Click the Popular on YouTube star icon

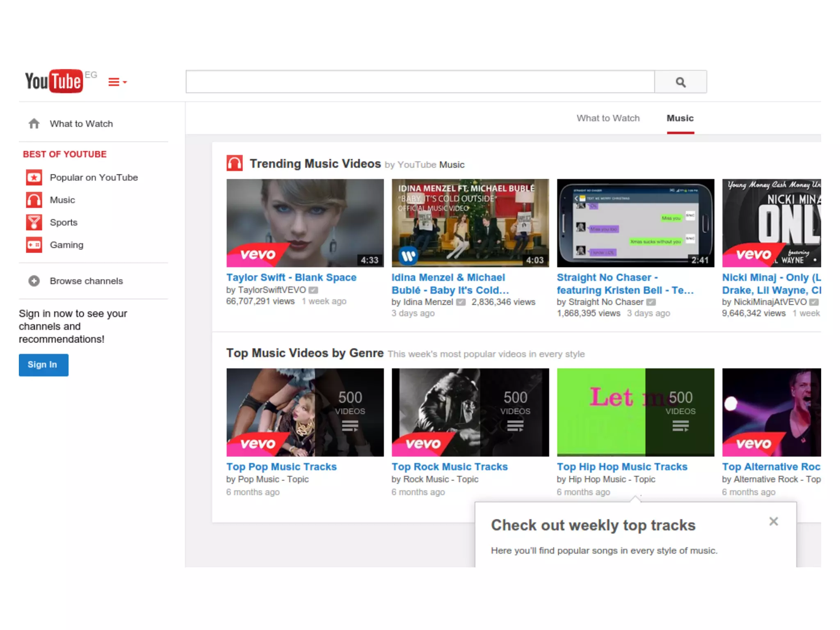tap(34, 178)
